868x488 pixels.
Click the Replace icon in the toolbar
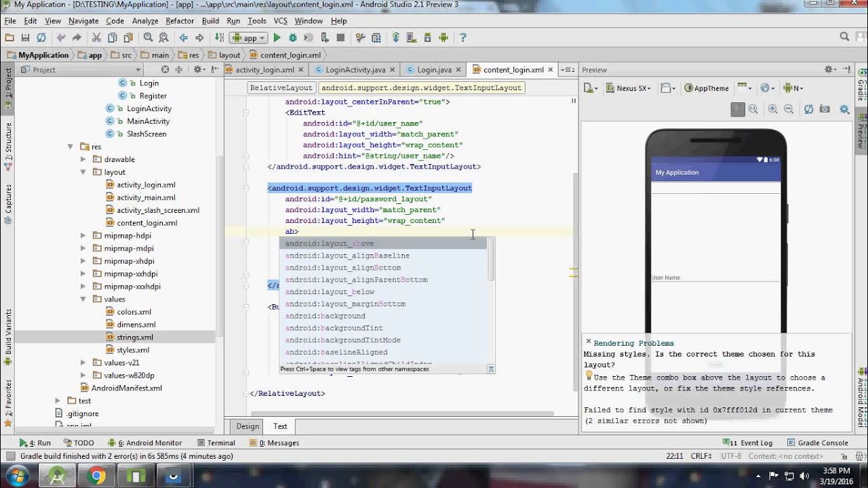[x=163, y=38]
